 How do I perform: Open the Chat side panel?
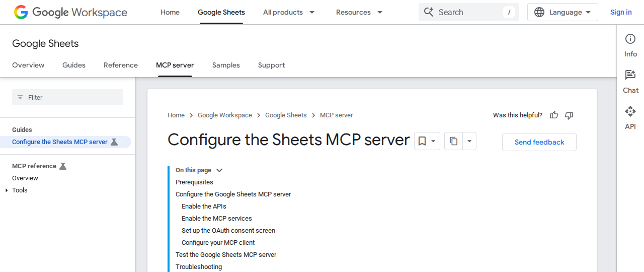(630, 82)
